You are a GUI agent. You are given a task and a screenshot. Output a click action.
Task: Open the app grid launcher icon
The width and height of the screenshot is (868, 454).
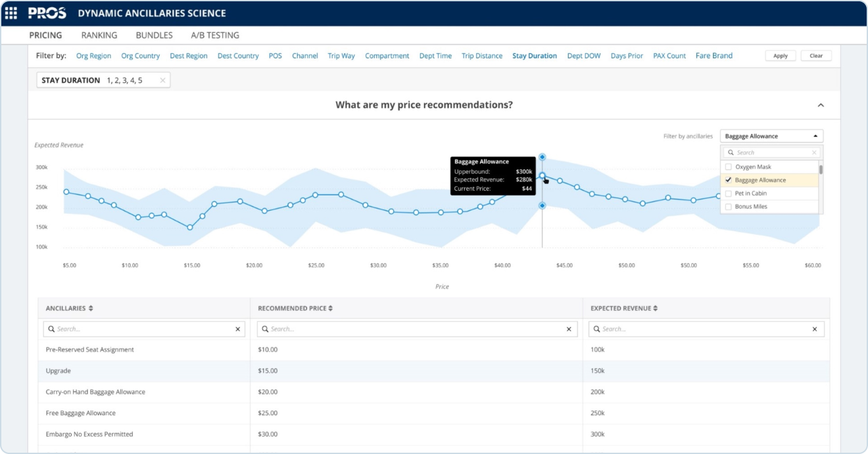[x=11, y=13]
